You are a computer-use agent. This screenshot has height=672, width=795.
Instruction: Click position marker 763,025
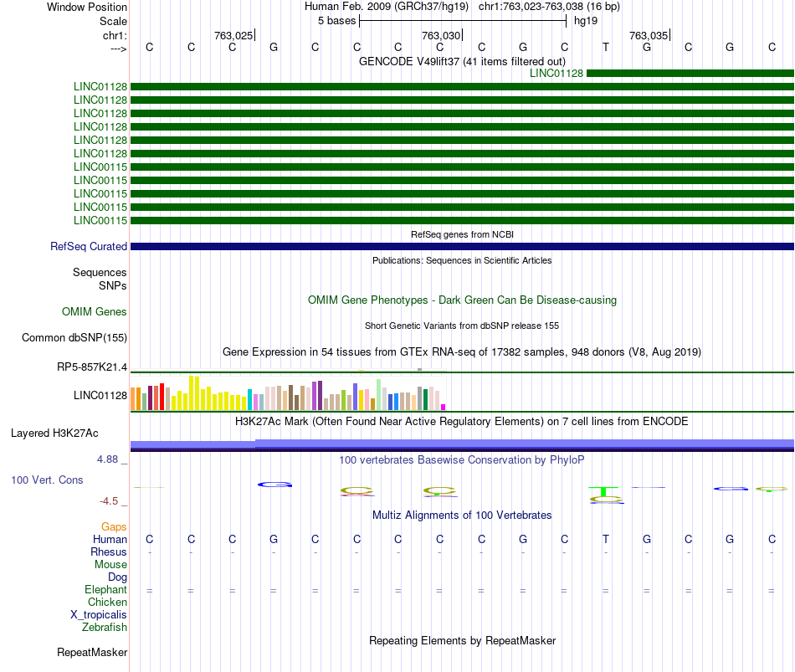233,35
